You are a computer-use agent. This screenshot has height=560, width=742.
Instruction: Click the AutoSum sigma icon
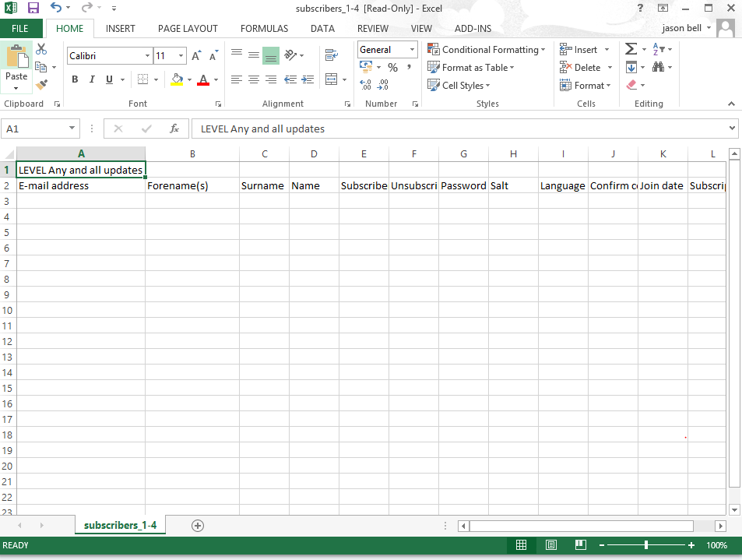coord(631,49)
